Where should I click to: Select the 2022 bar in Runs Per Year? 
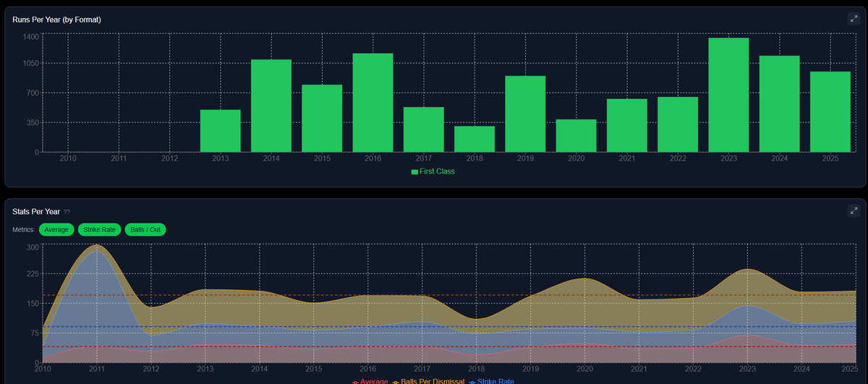[678, 124]
